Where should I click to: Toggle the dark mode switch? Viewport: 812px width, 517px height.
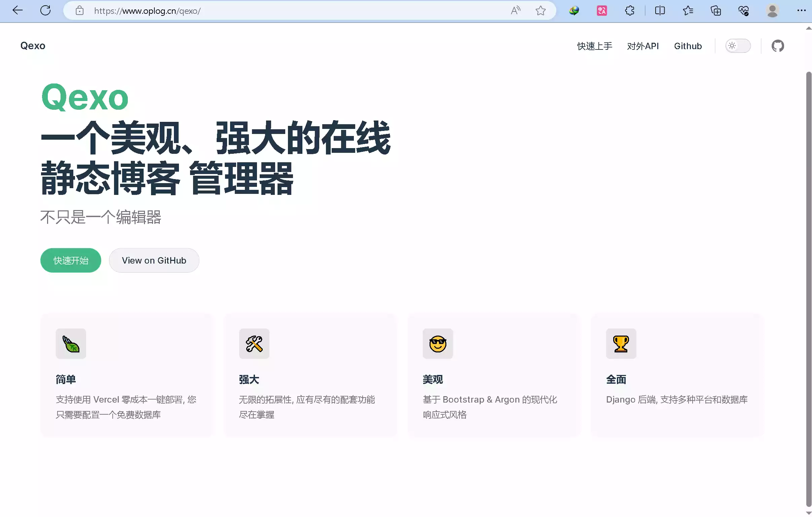(738, 46)
